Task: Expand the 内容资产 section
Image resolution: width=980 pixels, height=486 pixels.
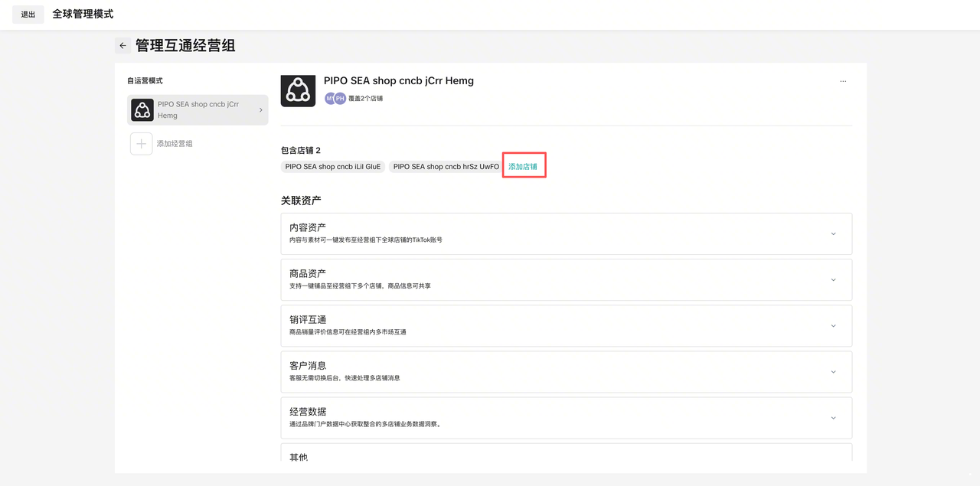Action: tap(833, 233)
